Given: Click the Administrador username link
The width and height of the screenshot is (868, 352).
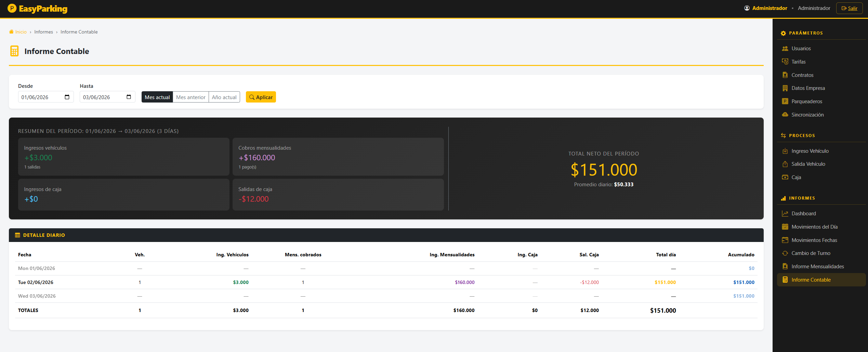Looking at the screenshot, I should point(770,8).
